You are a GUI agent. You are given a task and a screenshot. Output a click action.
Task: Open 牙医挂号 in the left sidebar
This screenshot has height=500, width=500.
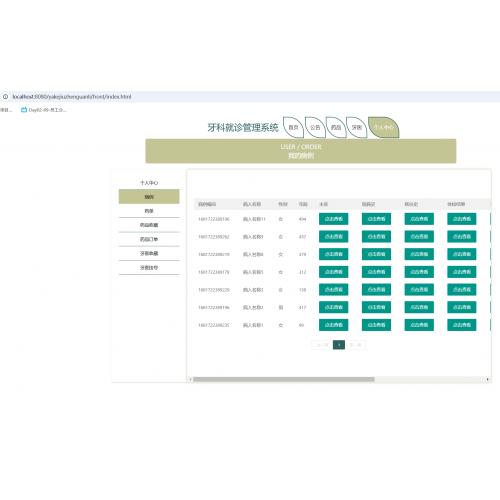coord(149,268)
